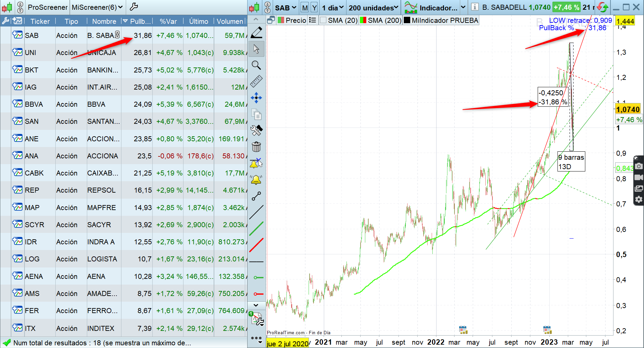Click the copy objects icon
The image size is (644, 348).
click(x=257, y=114)
